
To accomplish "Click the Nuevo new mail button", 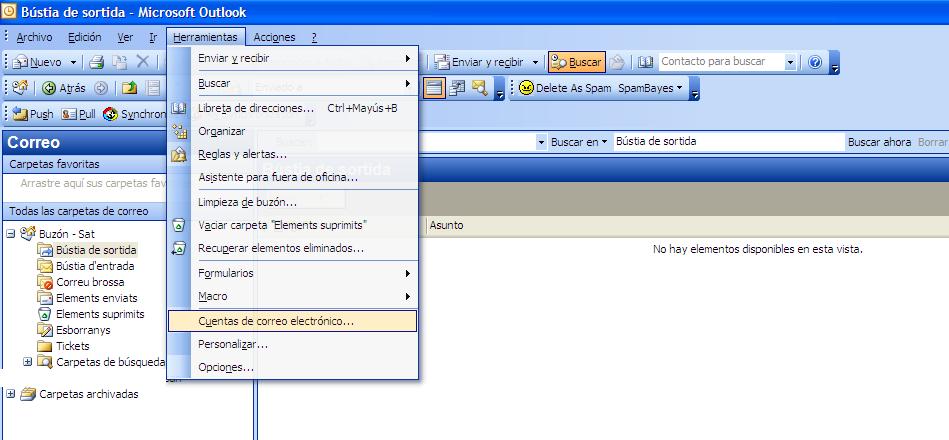I will tap(37, 62).
